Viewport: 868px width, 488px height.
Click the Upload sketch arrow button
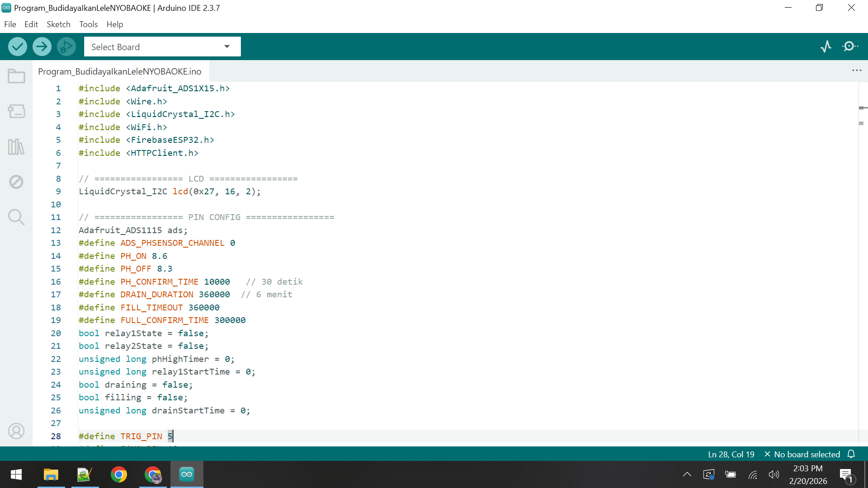[x=42, y=47]
